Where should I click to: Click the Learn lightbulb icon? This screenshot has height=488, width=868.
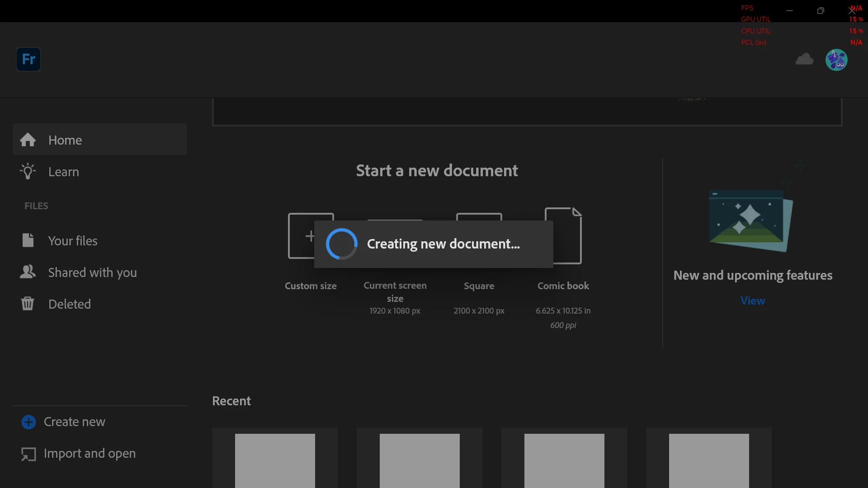tap(28, 172)
